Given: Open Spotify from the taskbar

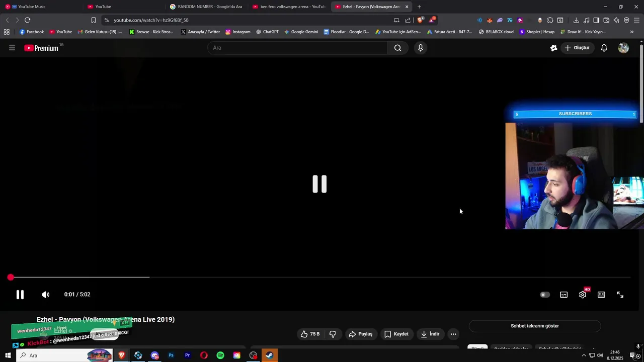Looking at the screenshot, I should click(x=220, y=355).
